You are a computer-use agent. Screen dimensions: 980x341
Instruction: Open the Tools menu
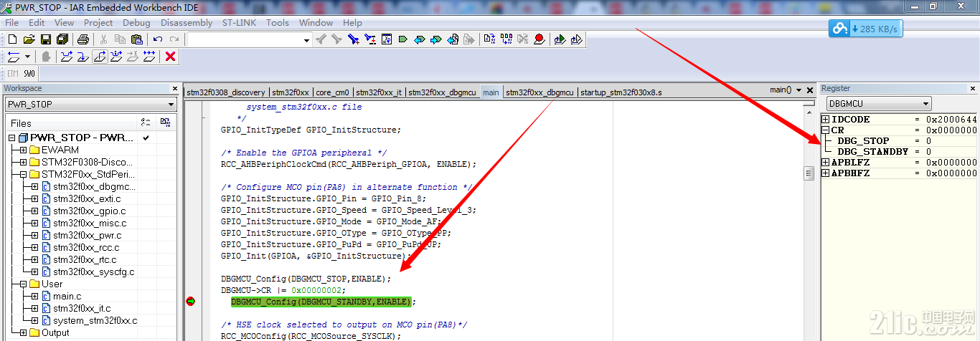(x=278, y=22)
